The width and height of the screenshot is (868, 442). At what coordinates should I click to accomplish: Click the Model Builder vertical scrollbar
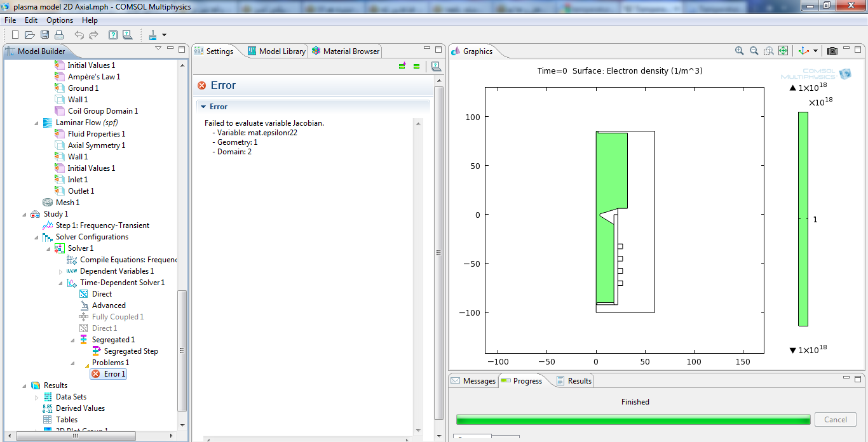183,349
